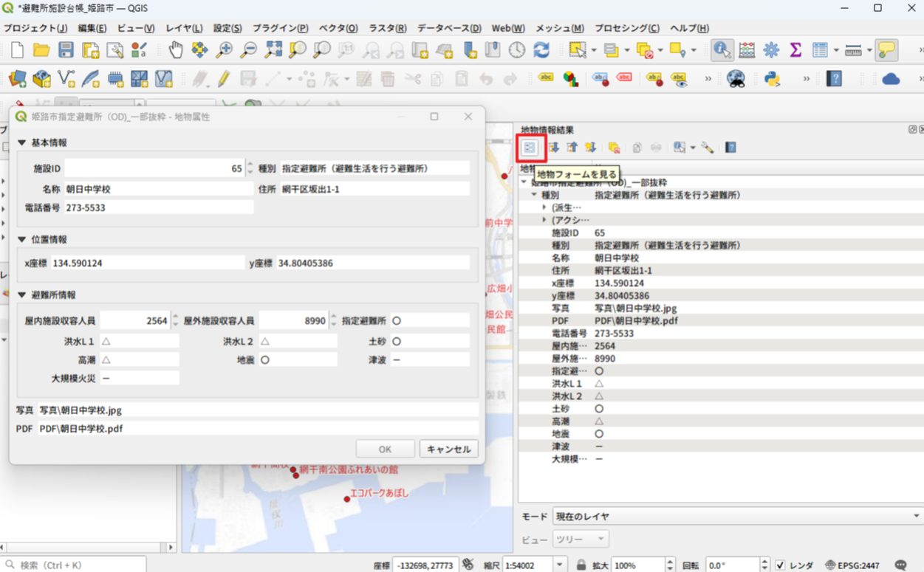The width and height of the screenshot is (924, 572).
Task: Open the 縮尺 scale dropdown
Action: [559, 565]
